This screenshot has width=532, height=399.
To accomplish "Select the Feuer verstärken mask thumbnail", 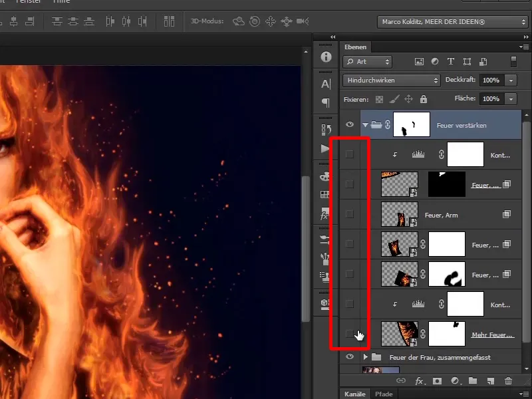I will 412,124.
